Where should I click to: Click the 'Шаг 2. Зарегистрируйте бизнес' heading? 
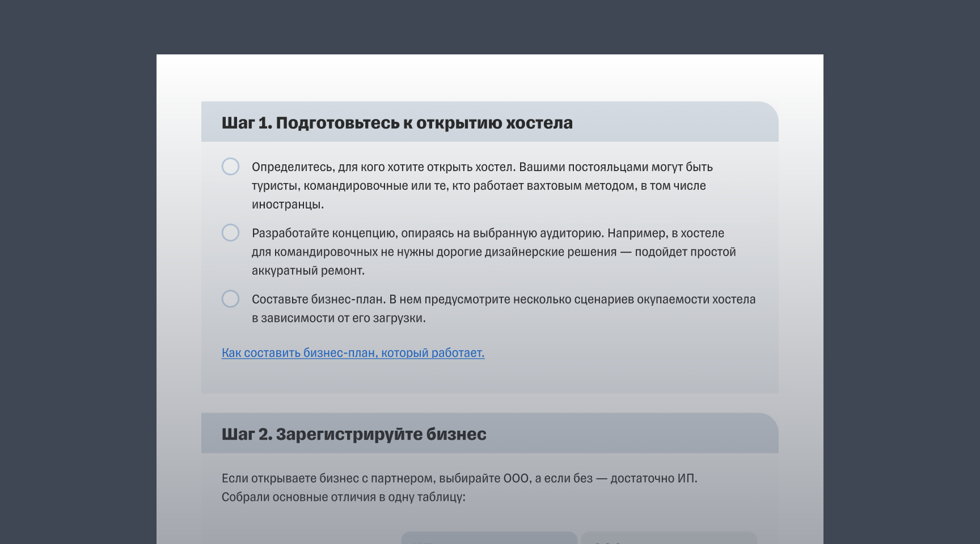[354, 434]
